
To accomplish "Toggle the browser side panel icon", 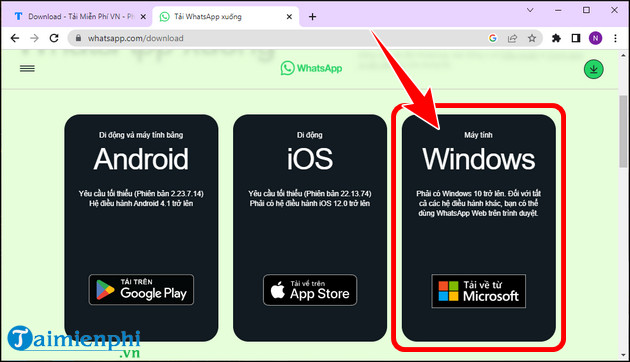I will 576,38.
